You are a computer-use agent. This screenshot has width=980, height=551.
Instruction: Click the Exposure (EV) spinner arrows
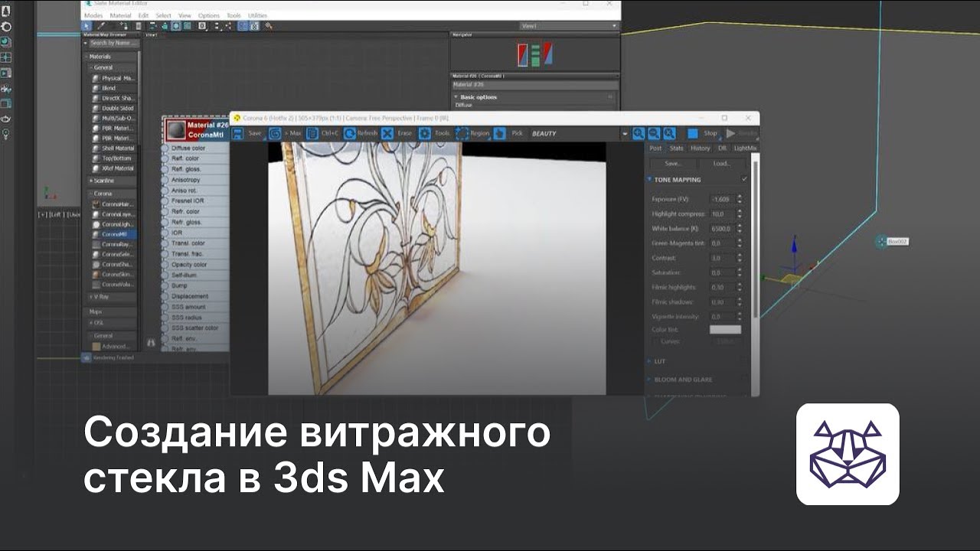[x=740, y=199]
